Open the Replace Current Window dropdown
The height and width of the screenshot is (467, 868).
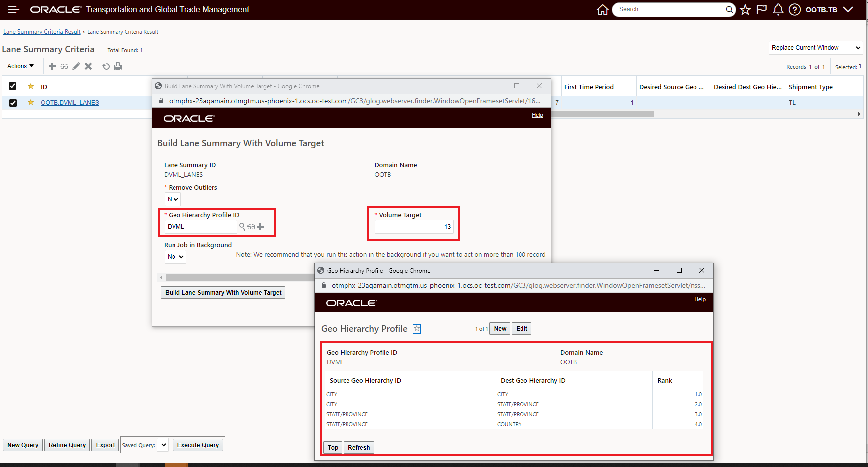click(816, 48)
